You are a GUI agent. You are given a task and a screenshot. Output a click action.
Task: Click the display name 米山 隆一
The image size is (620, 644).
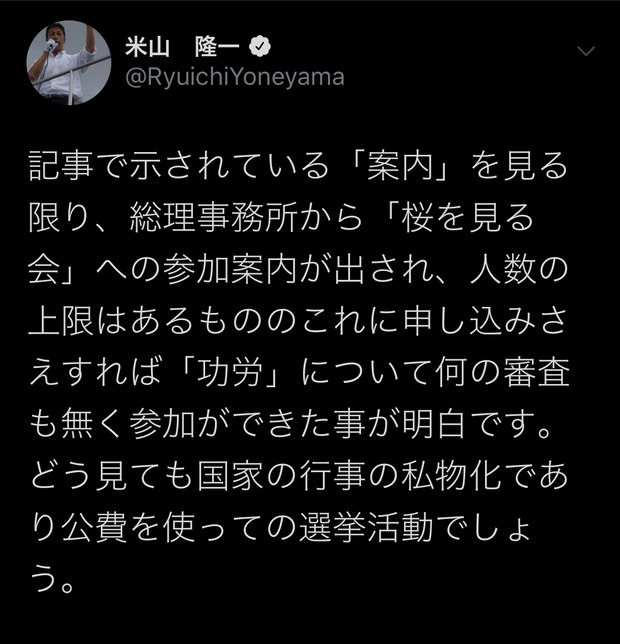tap(182, 47)
